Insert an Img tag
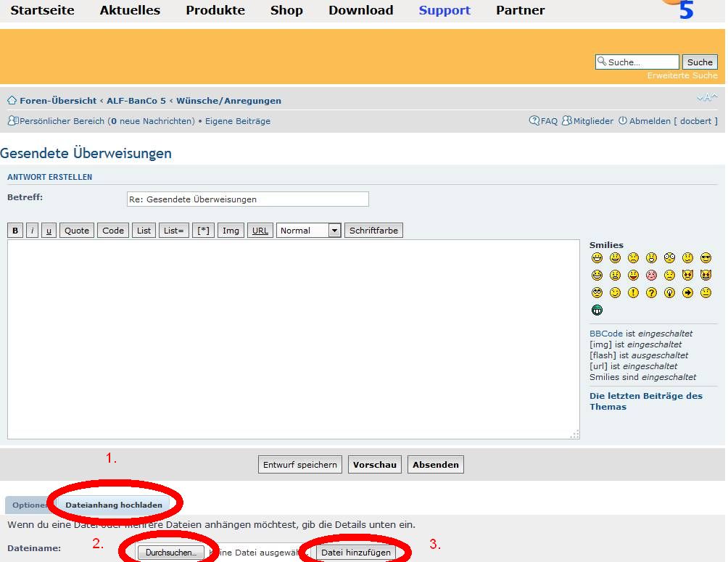 (231, 231)
